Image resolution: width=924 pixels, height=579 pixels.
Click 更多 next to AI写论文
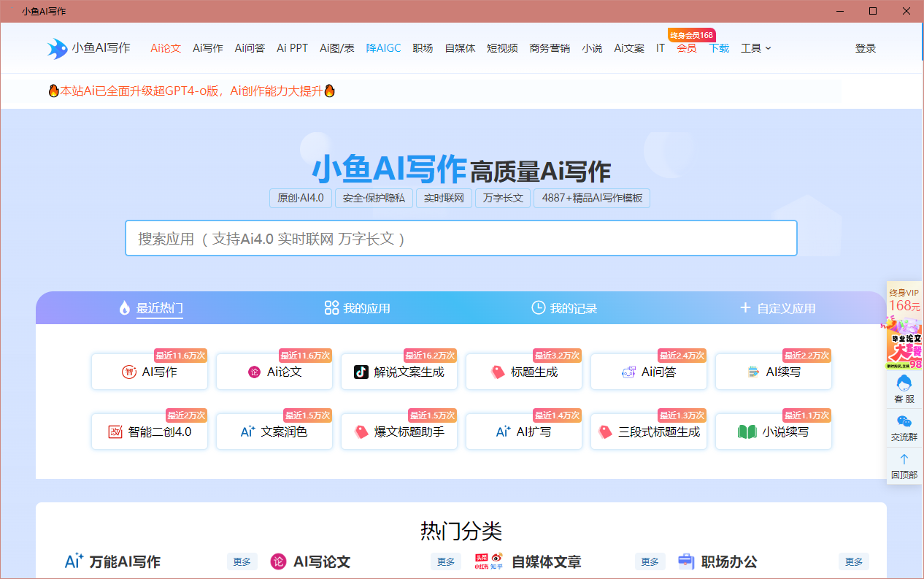coord(446,561)
